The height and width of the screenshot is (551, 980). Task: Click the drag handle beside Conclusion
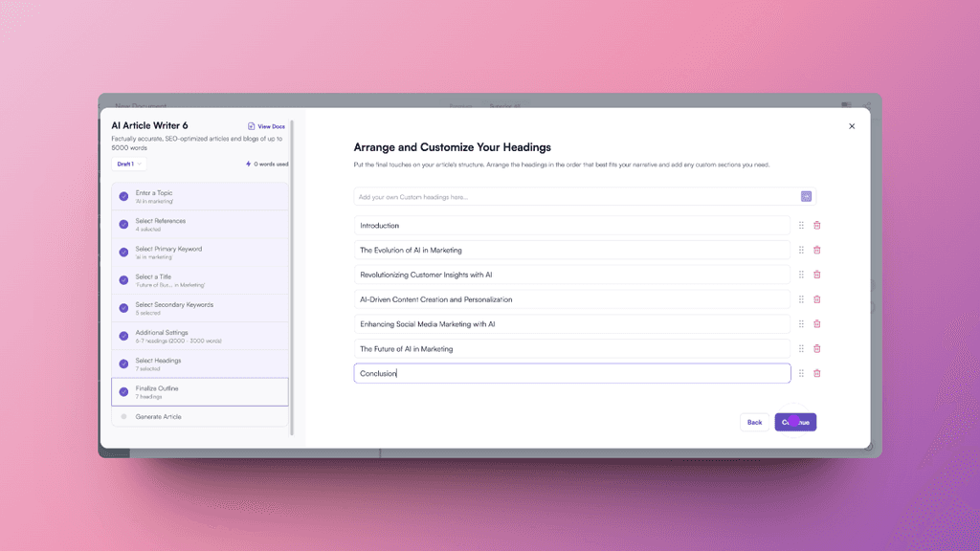point(801,373)
